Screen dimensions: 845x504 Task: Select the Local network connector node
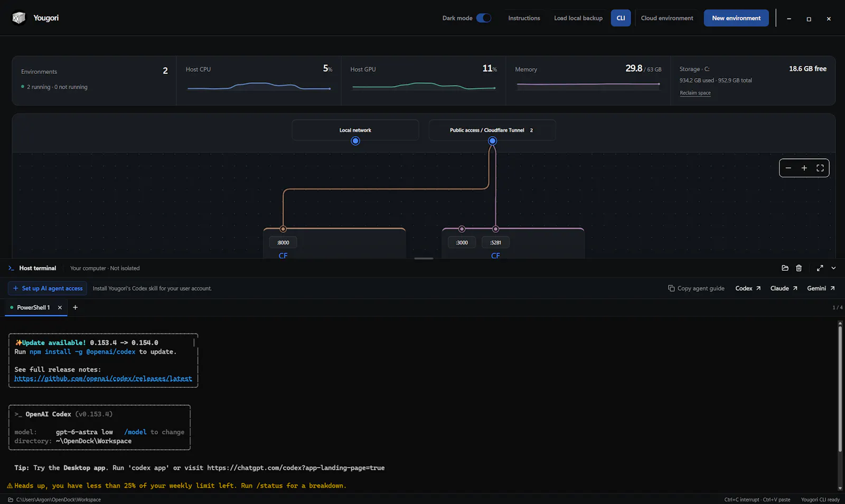[x=355, y=141]
